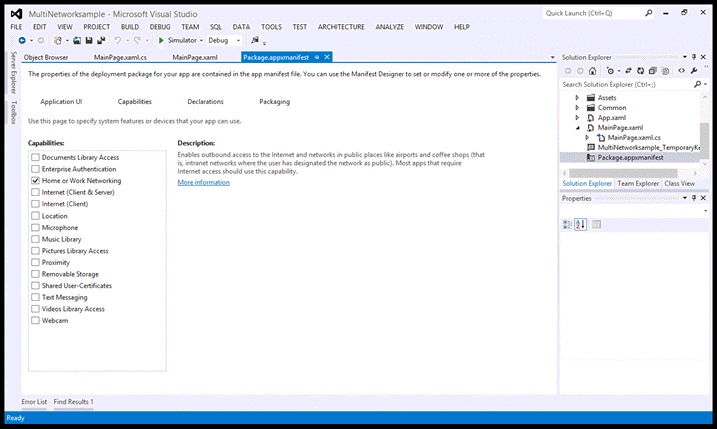Check Internet (Client) capability
This screenshot has height=429, width=717.
35,204
